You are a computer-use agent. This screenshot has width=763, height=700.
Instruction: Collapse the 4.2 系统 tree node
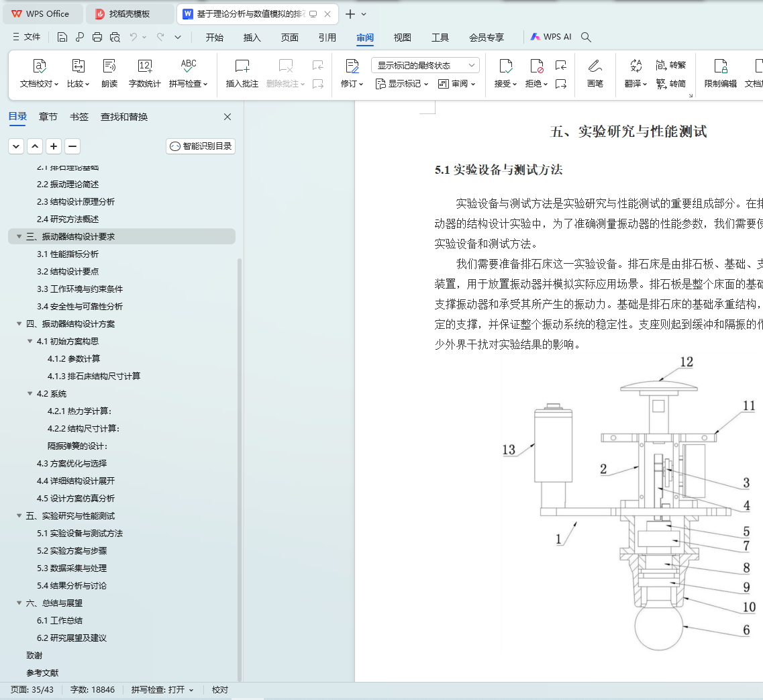30,394
